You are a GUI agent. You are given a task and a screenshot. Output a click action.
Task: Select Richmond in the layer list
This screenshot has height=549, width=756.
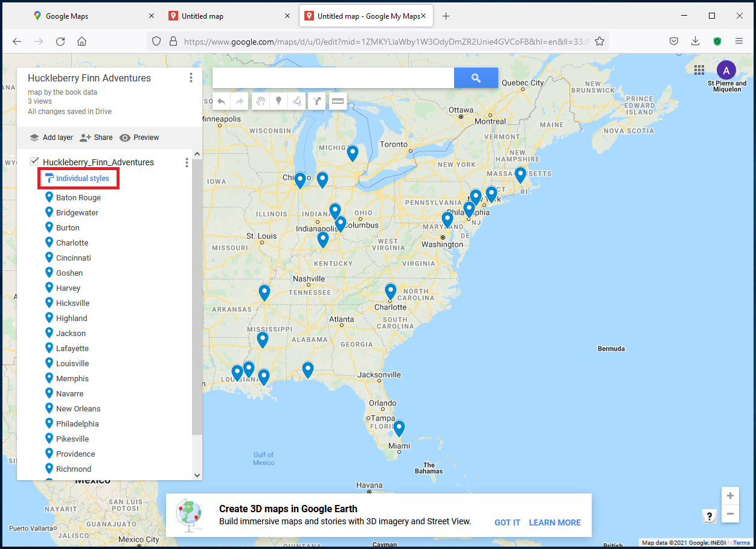pos(74,469)
